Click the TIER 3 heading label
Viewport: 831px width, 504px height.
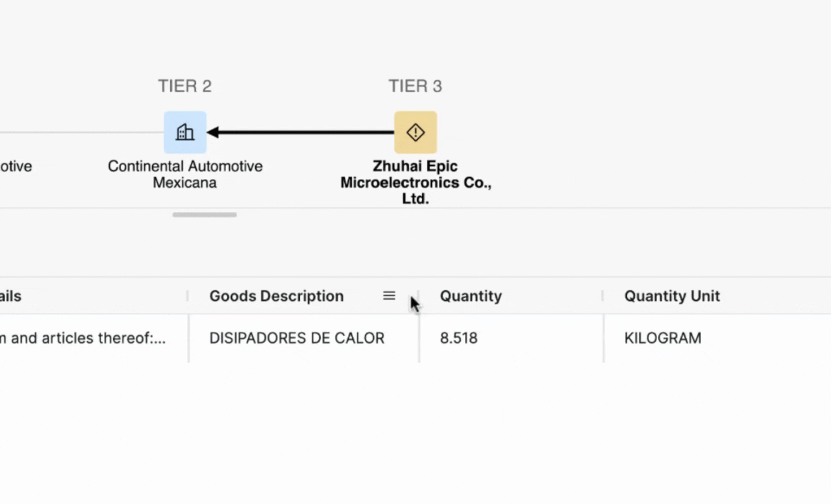[x=415, y=86]
